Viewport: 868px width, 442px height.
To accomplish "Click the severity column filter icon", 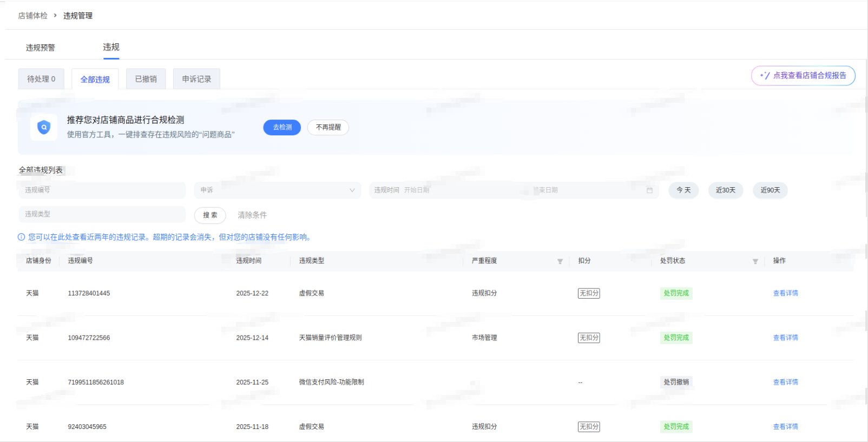I will 560,261.
